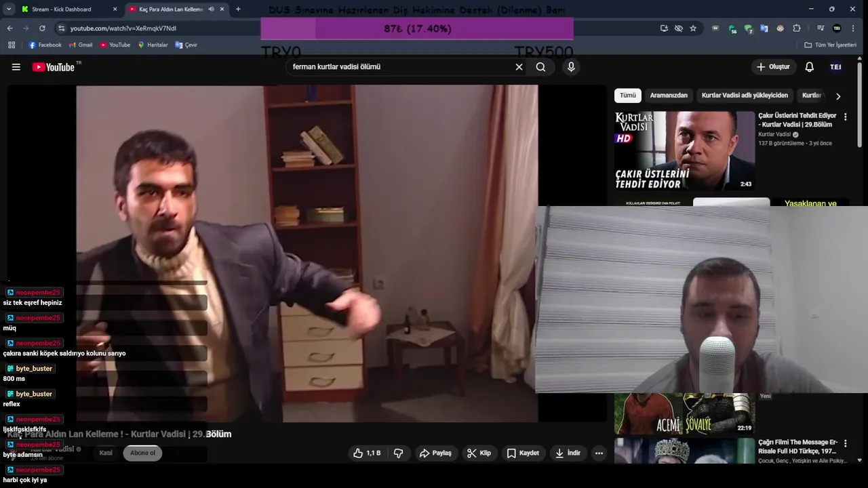The width and height of the screenshot is (868, 488).
Task: Bookmark this page with the star icon
Action: click(693, 28)
